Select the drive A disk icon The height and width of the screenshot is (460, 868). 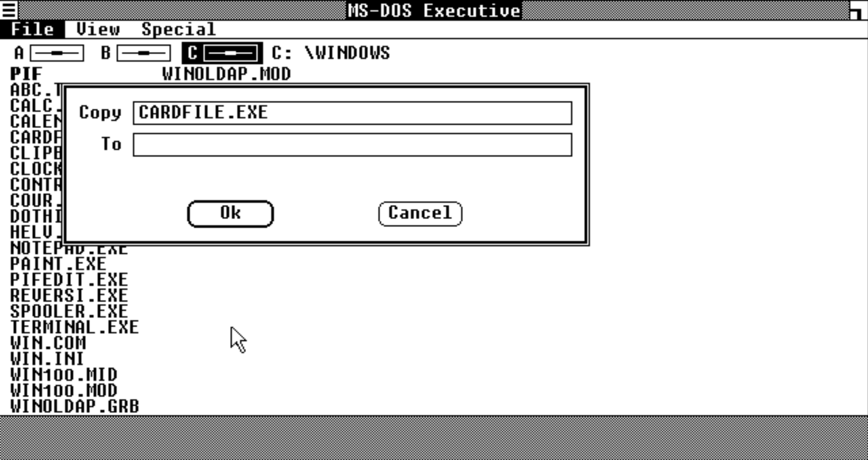coord(57,53)
